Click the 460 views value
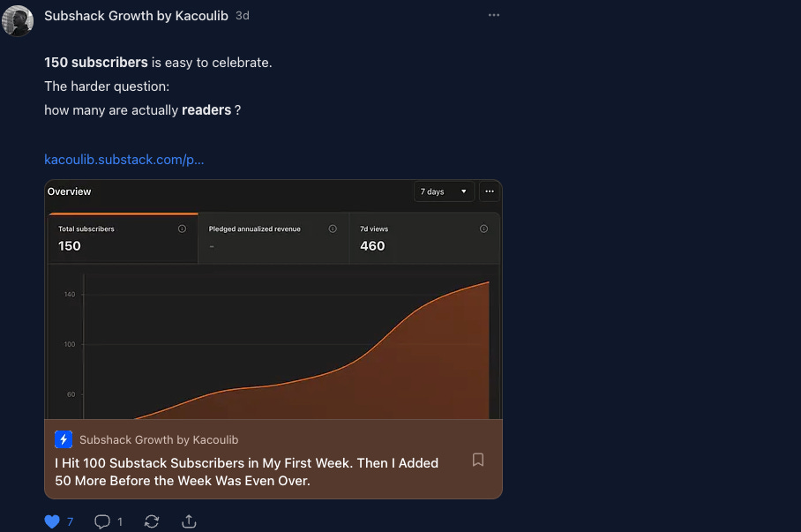The image size is (801, 532). pyautogui.click(x=372, y=246)
